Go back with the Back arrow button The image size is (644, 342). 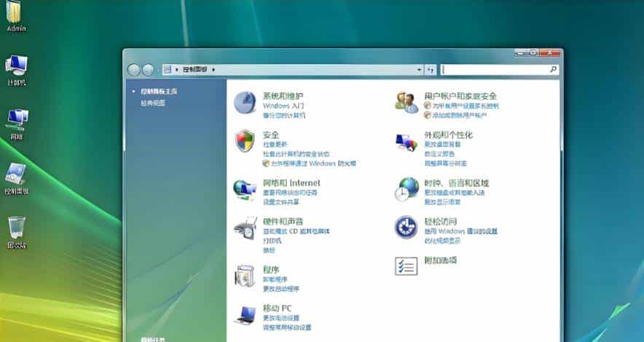pyautogui.click(x=133, y=70)
